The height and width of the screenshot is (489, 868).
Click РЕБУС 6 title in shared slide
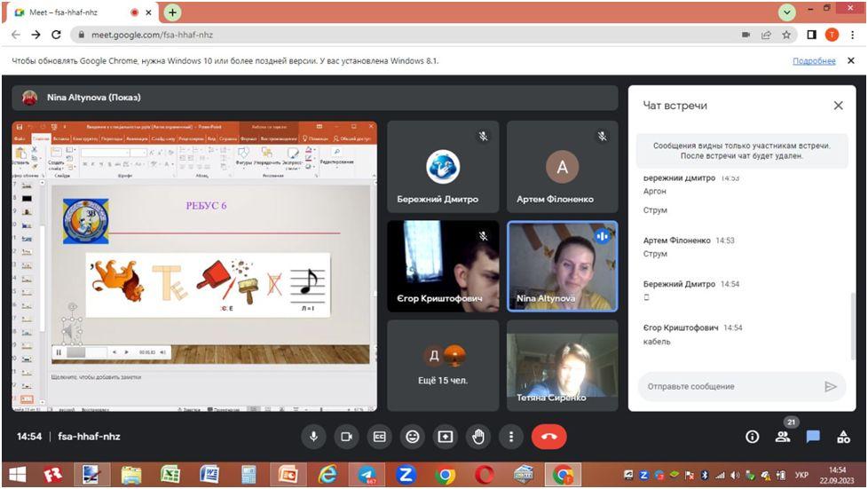tap(206, 206)
